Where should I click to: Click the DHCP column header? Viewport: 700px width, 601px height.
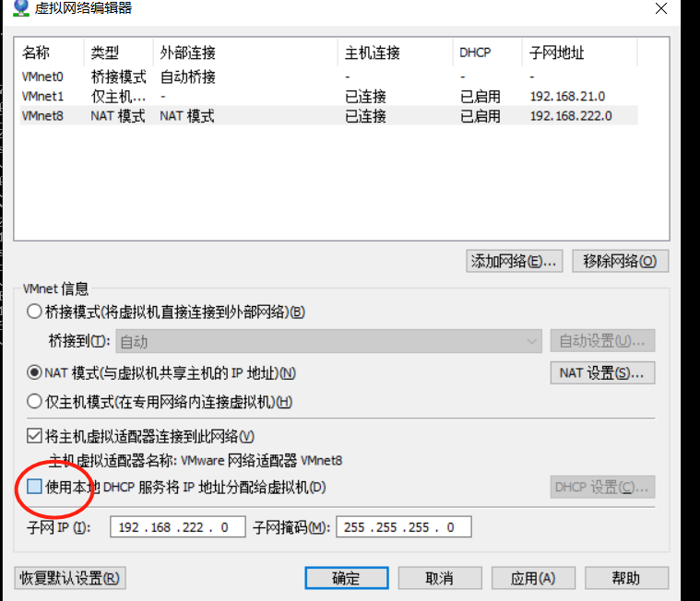point(488,53)
